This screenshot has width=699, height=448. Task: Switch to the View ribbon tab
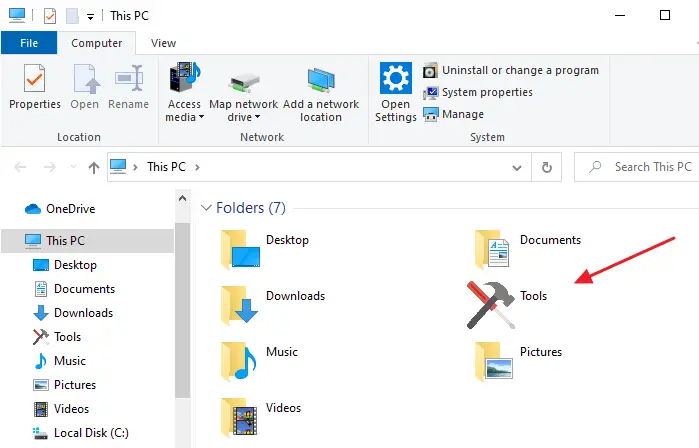point(163,43)
